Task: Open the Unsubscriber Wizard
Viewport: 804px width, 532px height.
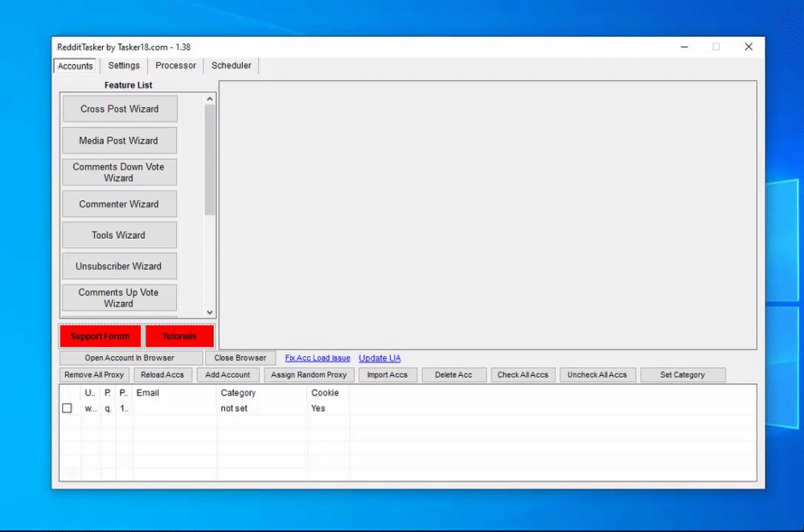Action: [x=120, y=267]
